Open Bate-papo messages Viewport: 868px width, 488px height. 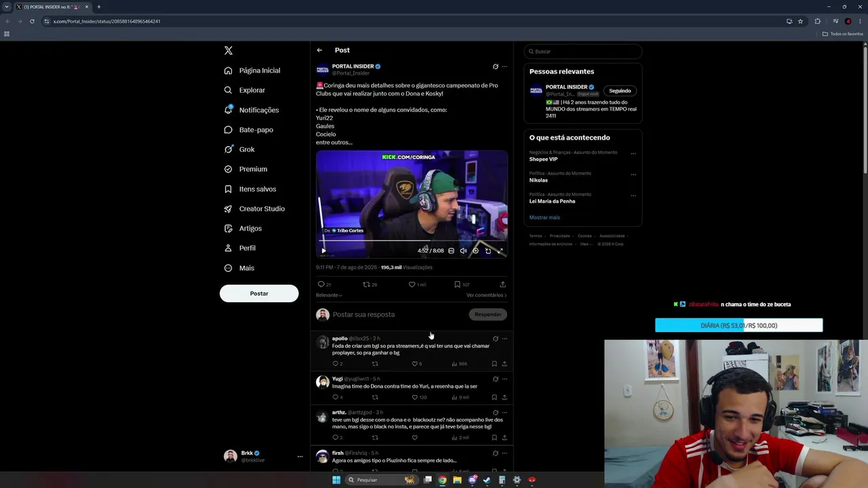pos(249,129)
